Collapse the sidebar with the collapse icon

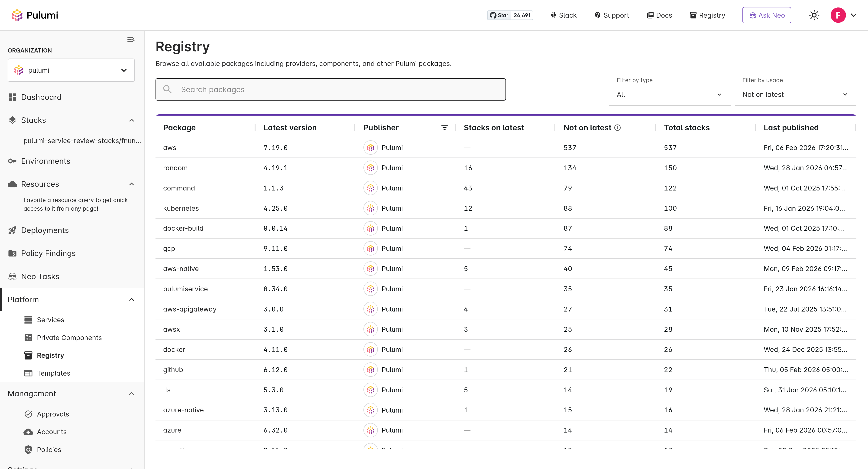click(x=131, y=39)
